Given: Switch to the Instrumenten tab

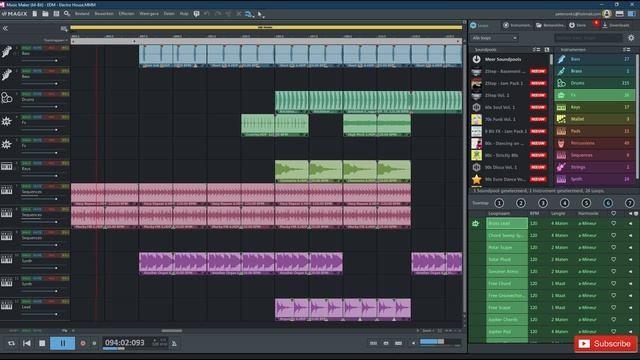Looking at the screenshot, I should point(518,25).
